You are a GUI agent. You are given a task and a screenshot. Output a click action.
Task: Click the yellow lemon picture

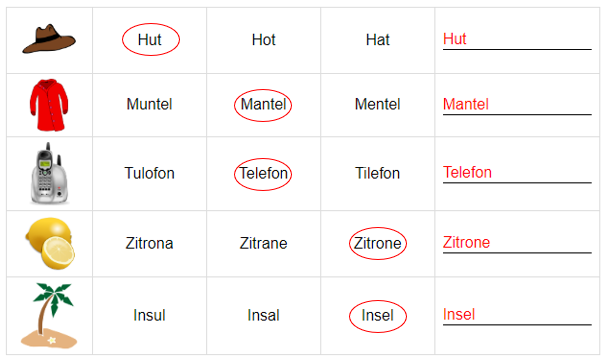50,243
